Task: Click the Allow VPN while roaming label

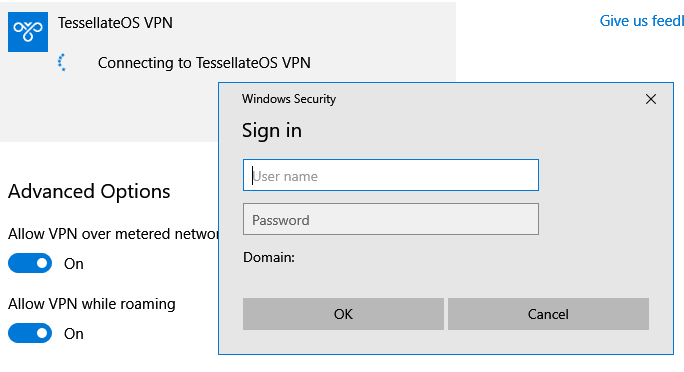Action: [92, 304]
